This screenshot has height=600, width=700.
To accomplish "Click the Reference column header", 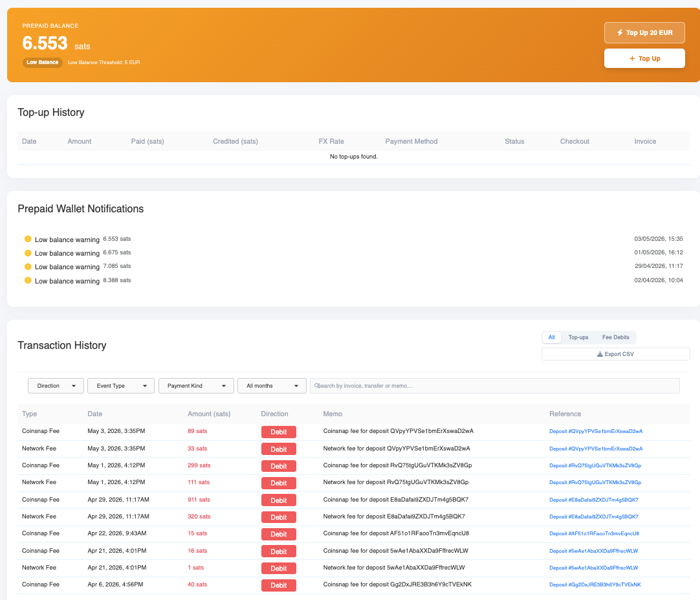I will pyautogui.click(x=565, y=414).
